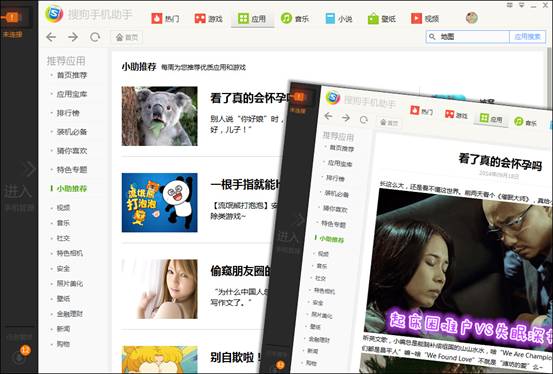Click the article headline in tilted front window
Image resolution: width=553 pixels, height=374 pixels.
pos(500,162)
